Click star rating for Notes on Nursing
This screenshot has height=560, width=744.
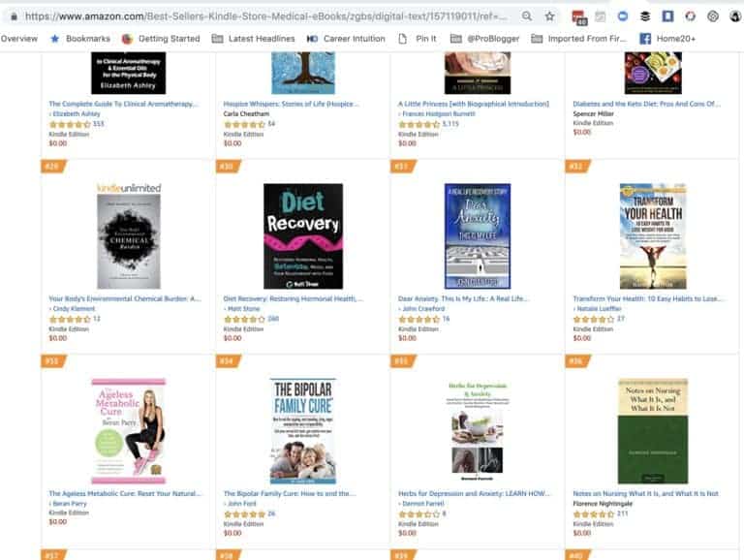[x=594, y=513]
